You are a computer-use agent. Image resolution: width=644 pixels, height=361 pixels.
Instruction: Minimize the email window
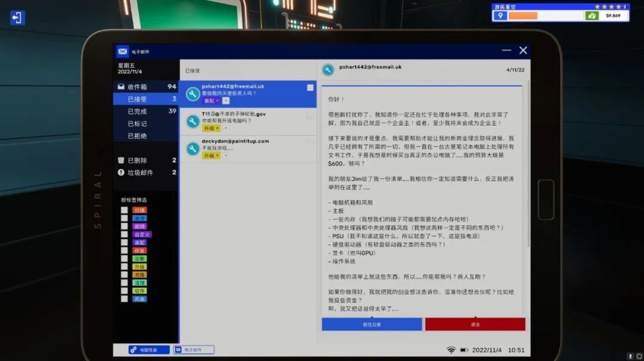click(x=506, y=50)
